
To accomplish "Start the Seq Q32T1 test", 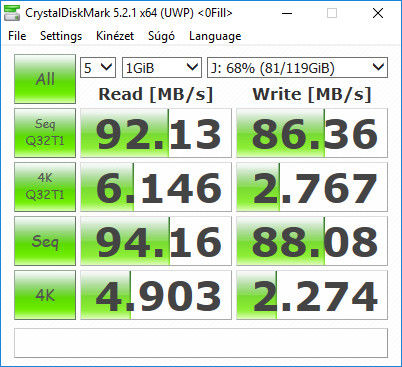I will pyautogui.click(x=45, y=133).
